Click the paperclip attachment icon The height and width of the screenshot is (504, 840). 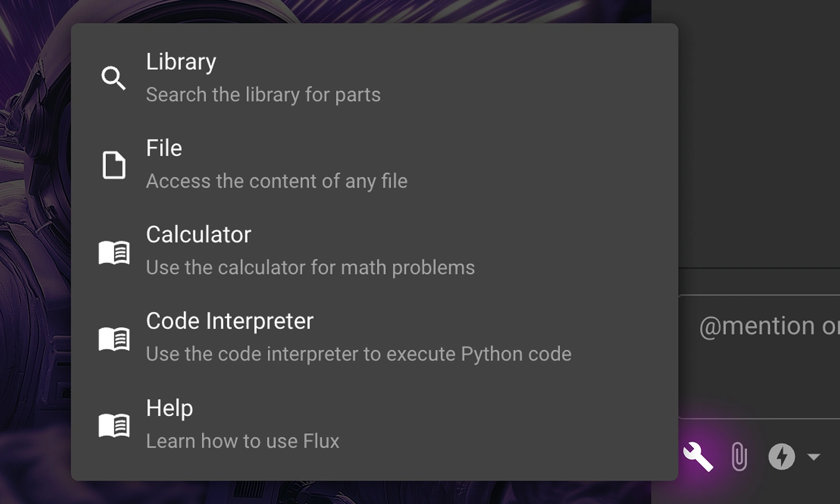(739, 456)
